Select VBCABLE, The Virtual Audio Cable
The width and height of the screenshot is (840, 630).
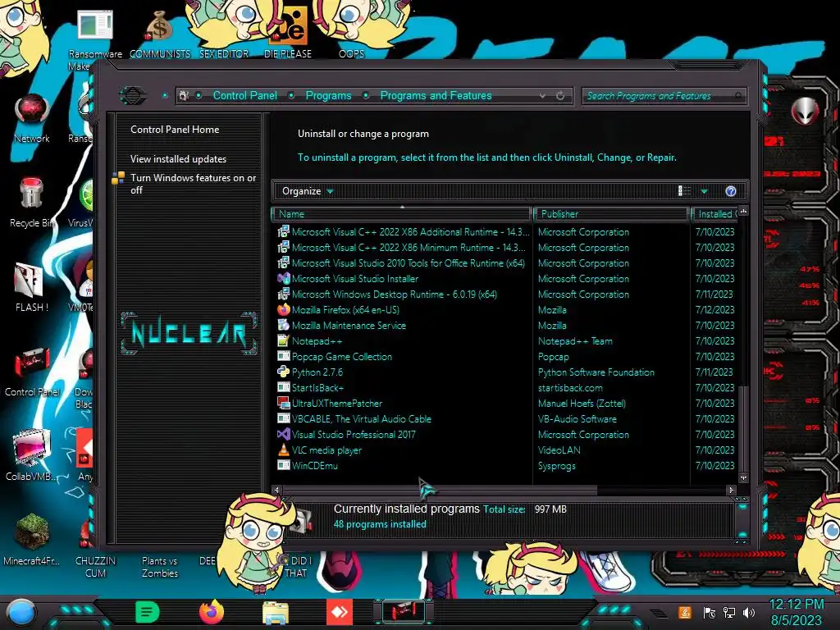(x=506, y=418)
